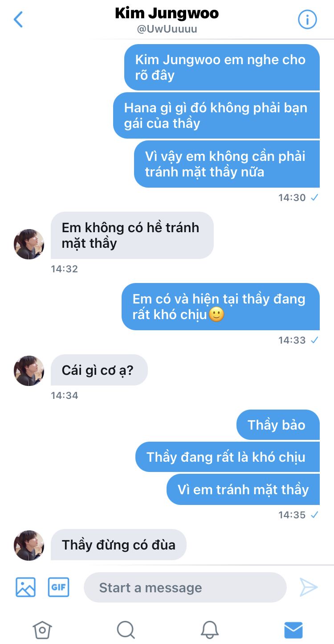Tap the "Vì em tránh mặt thầy" message

click(243, 489)
